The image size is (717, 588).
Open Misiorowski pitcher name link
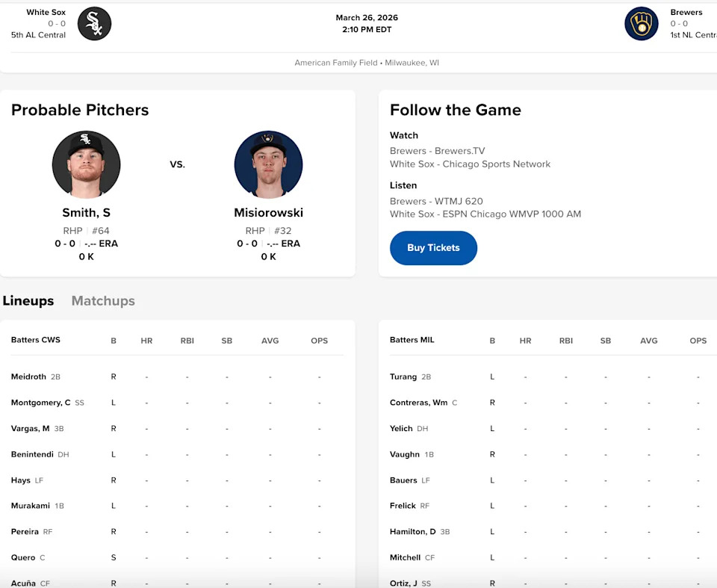pos(268,213)
